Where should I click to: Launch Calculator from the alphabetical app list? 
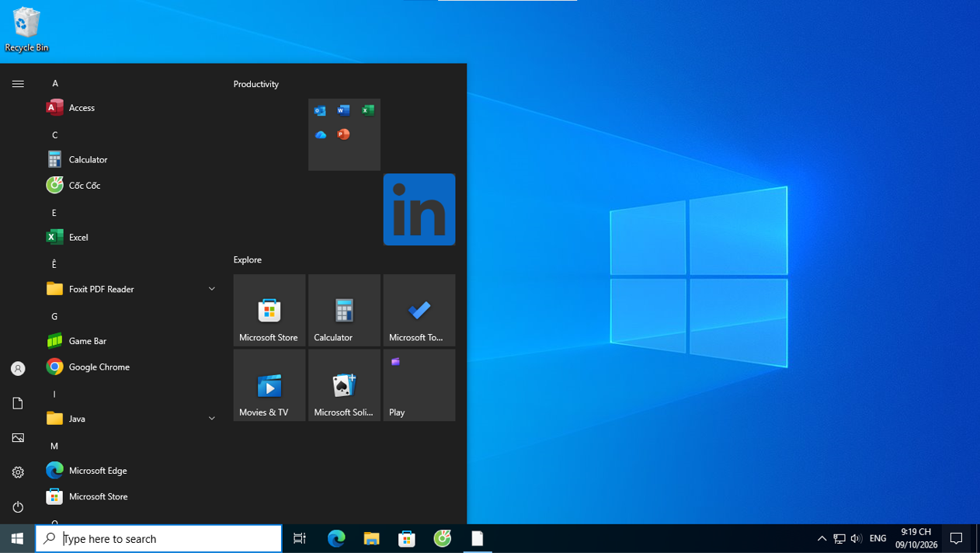(x=130, y=160)
